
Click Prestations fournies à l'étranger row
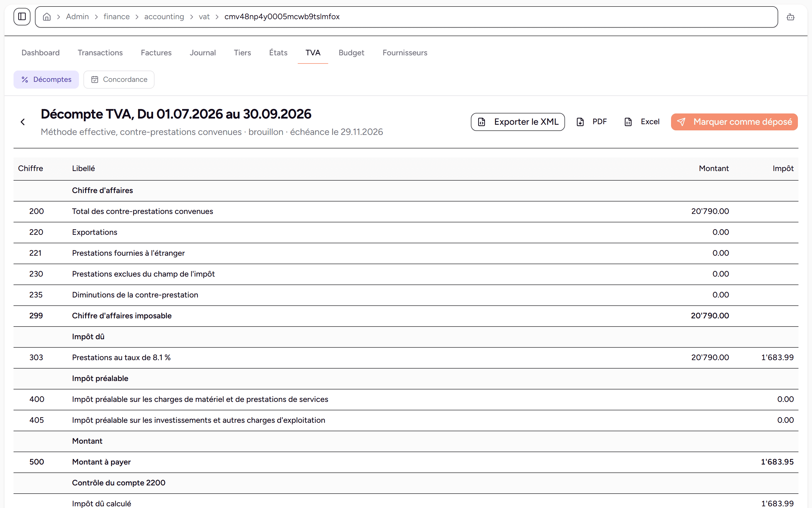point(406,253)
